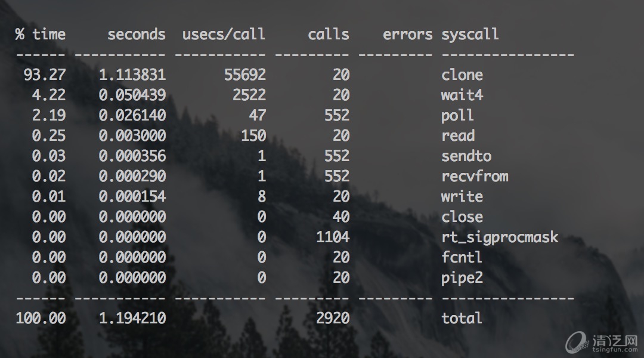The height and width of the screenshot is (358, 644).
Task: Click the Tsingfun watermark logo icon
Action: [x=578, y=343]
